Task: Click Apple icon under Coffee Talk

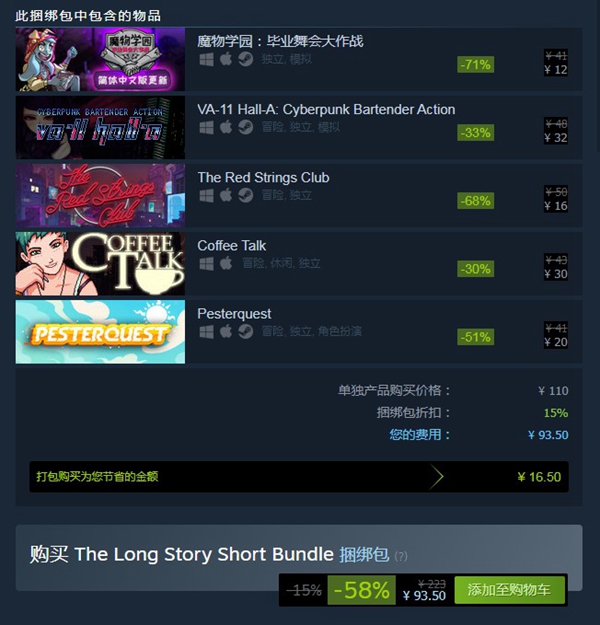Action: click(226, 263)
